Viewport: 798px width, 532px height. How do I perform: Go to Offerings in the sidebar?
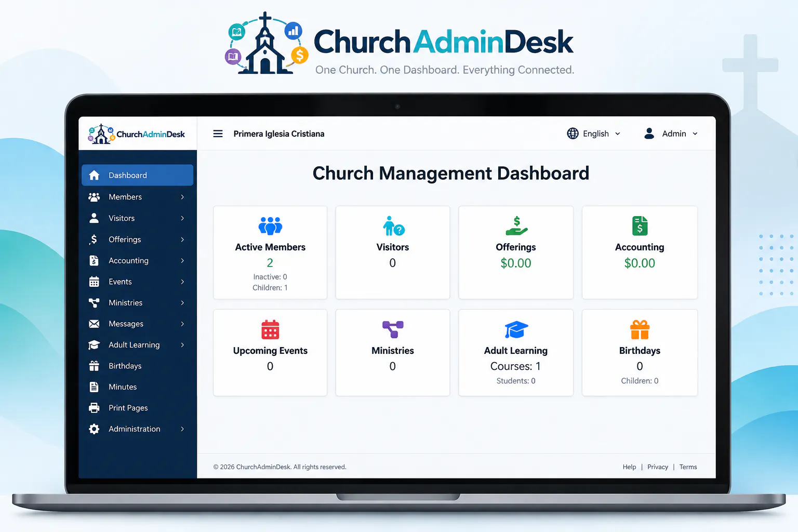(137, 240)
